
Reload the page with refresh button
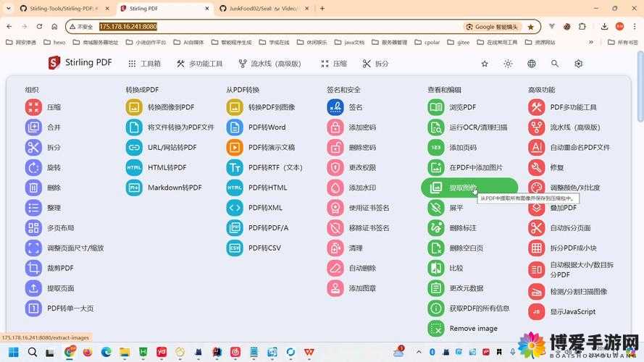click(39, 27)
